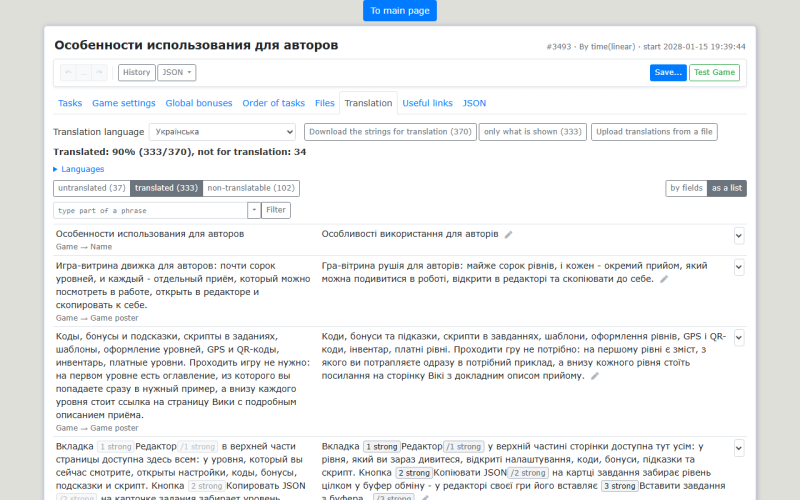Open dropdown arrow next to phrase filter field

pyautogui.click(x=254, y=210)
